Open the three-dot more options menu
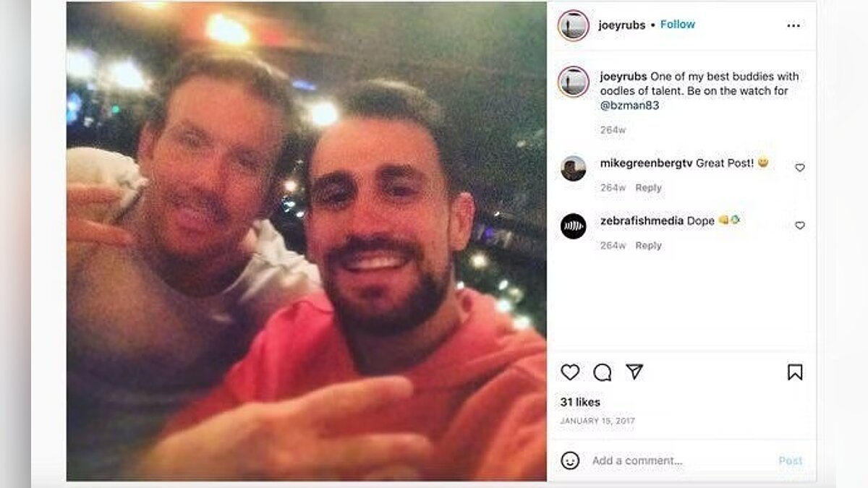Screen dimensions: 868x488 (x=793, y=25)
